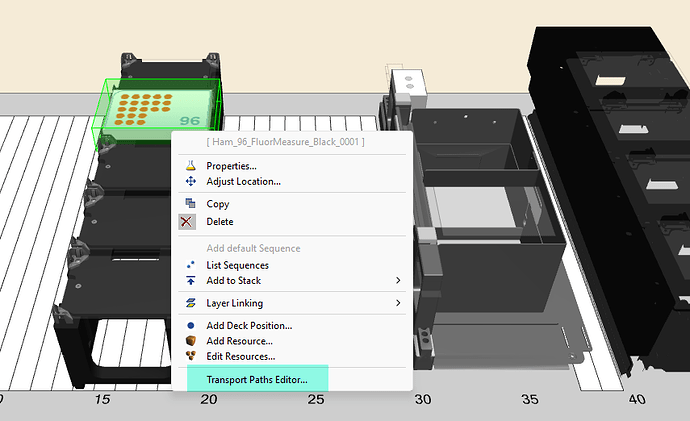Click the Layer Linking icon

click(x=190, y=303)
